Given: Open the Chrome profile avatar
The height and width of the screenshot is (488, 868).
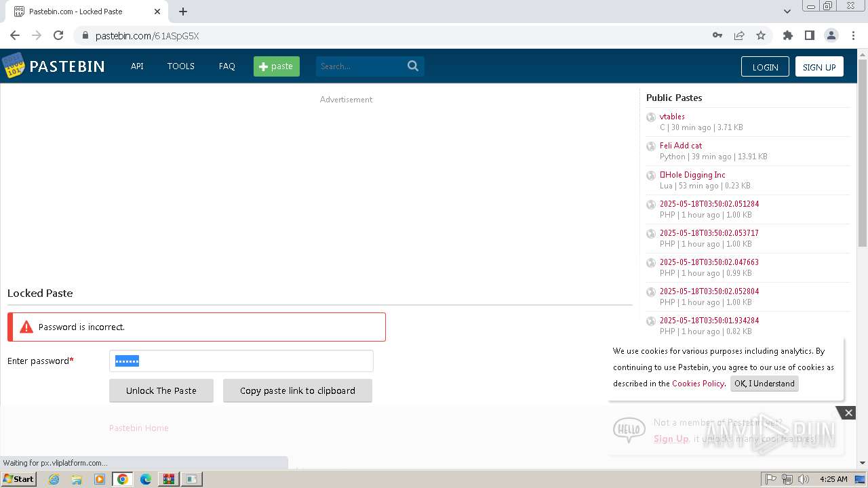Looking at the screenshot, I should pyautogui.click(x=831, y=35).
